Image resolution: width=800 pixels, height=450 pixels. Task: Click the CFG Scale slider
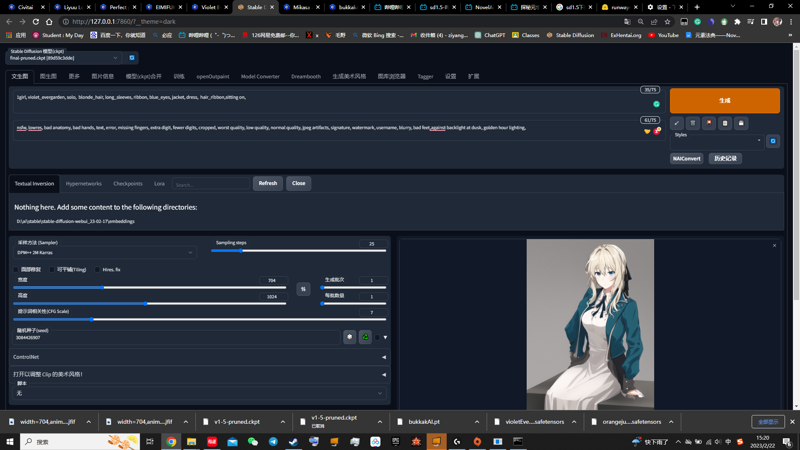coord(199,319)
